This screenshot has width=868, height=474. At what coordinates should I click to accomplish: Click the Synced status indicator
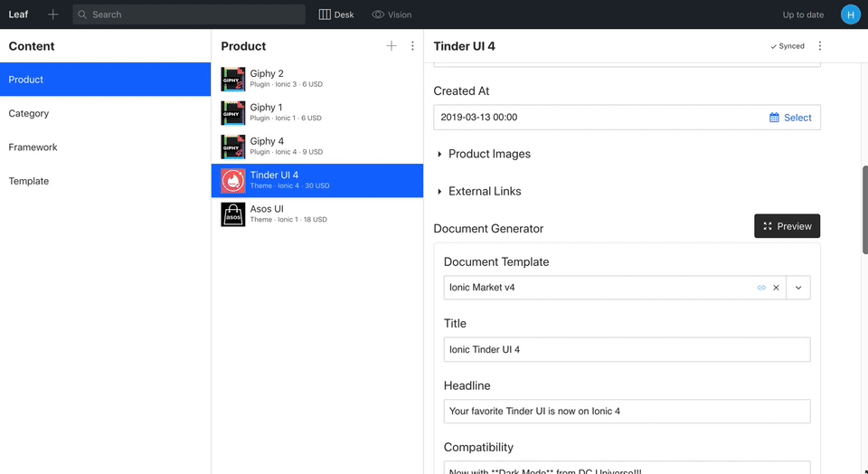(788, 46)
